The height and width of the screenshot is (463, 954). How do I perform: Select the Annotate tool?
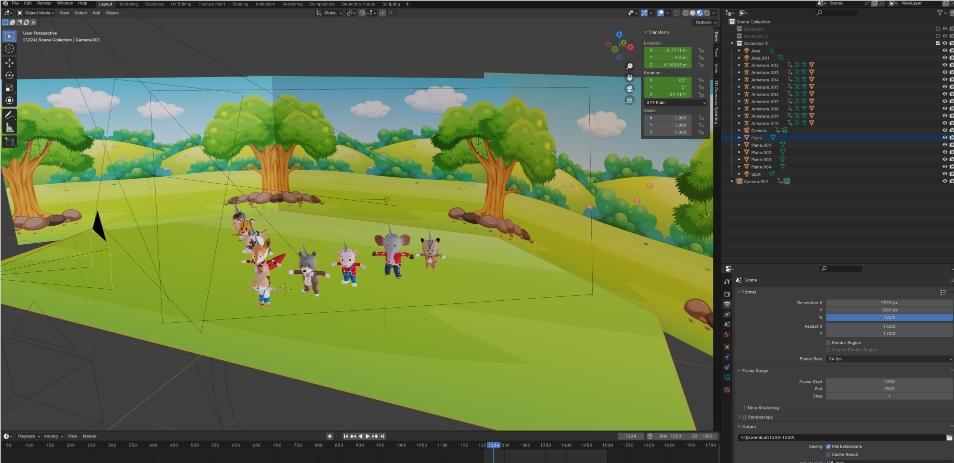point(10,114)
